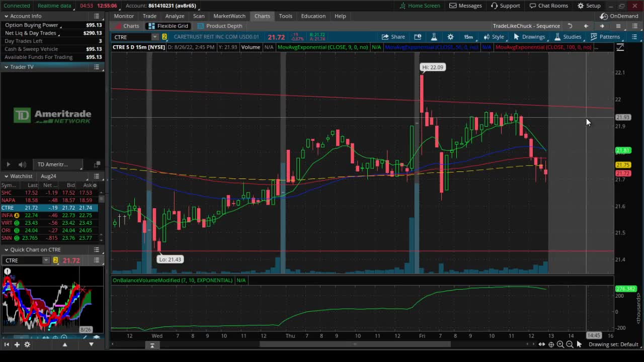Image resolution: width=644 pixels, height=362 pixels.
Task: Open the Tools tab
Action: [285, 16]
